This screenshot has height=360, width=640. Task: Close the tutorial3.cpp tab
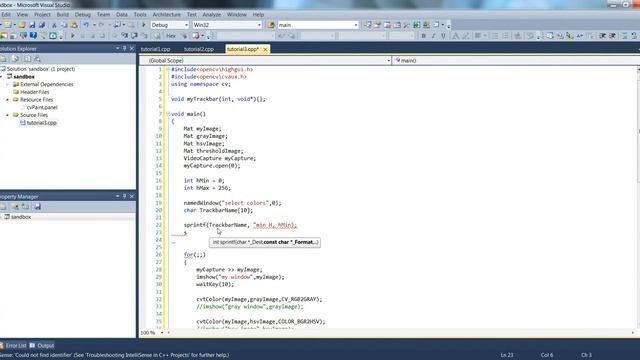(265, 49)
